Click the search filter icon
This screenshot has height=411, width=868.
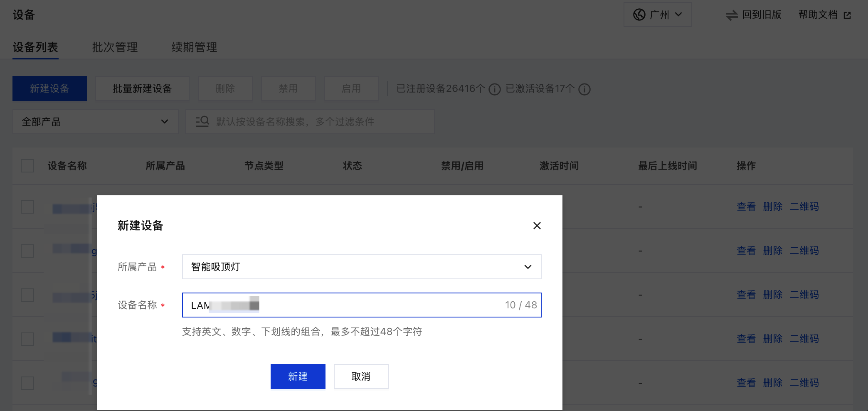pos(202,121)
